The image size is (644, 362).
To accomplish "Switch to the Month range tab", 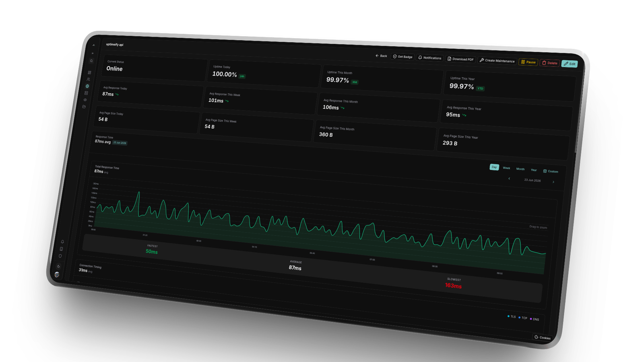I will [520, 169].
